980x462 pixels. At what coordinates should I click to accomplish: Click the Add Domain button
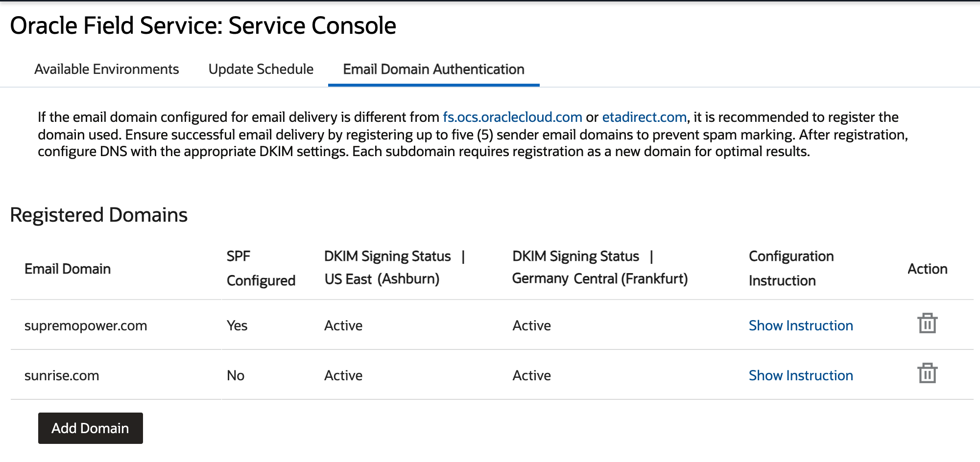pyautogui.click(x=91, y=428)
